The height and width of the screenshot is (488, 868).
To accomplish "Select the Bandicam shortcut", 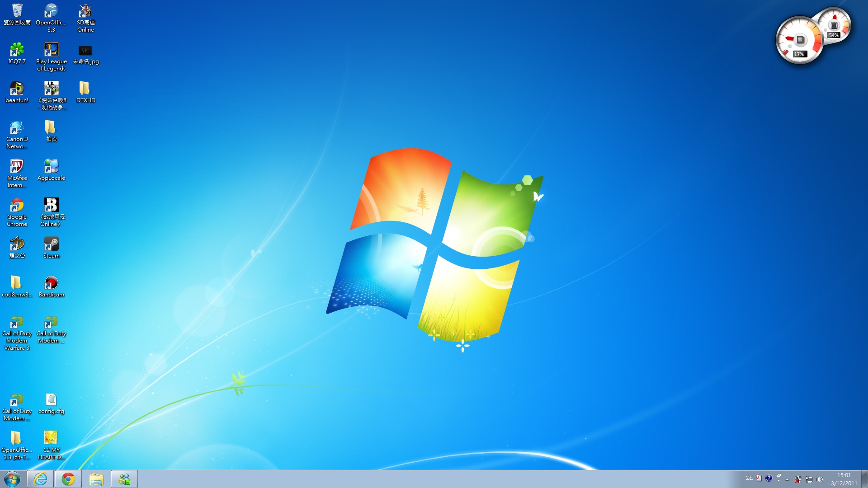I will (51, 286).
